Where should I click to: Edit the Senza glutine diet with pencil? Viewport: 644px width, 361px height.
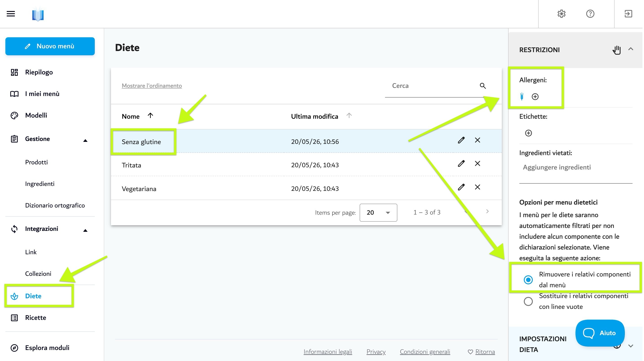tap(461, 140)
